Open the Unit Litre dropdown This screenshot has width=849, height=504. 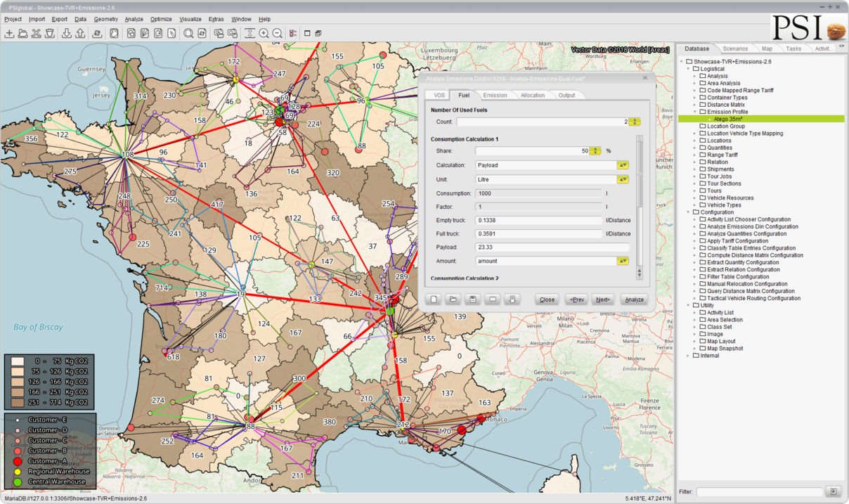coord(623,179)
